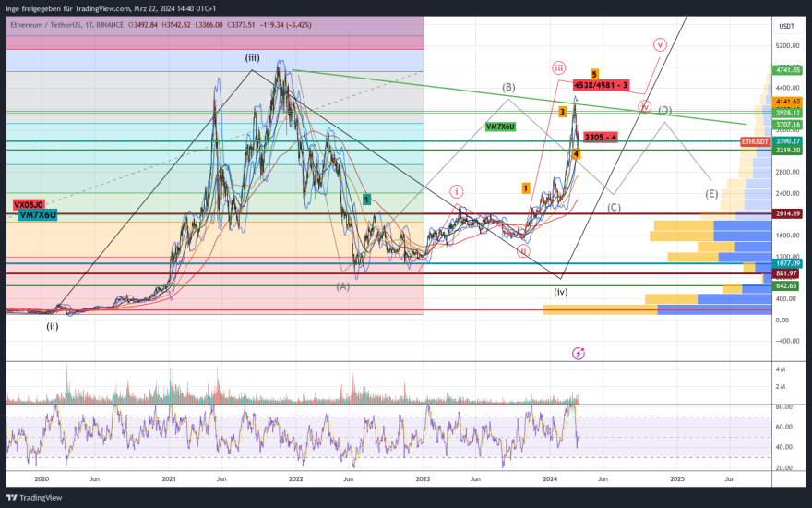Select the red circled wave v label
The image size is (812, 508).
tap(660, 44)
